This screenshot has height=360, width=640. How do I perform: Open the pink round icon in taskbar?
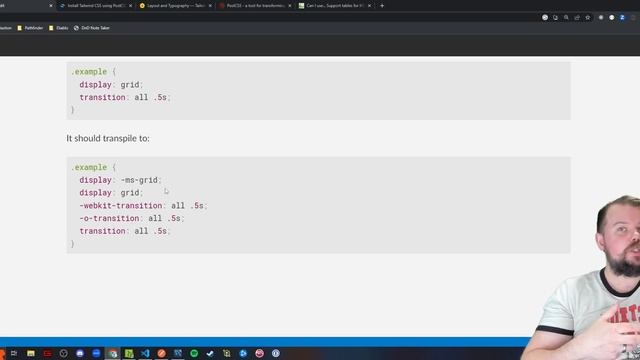point(259,353)
